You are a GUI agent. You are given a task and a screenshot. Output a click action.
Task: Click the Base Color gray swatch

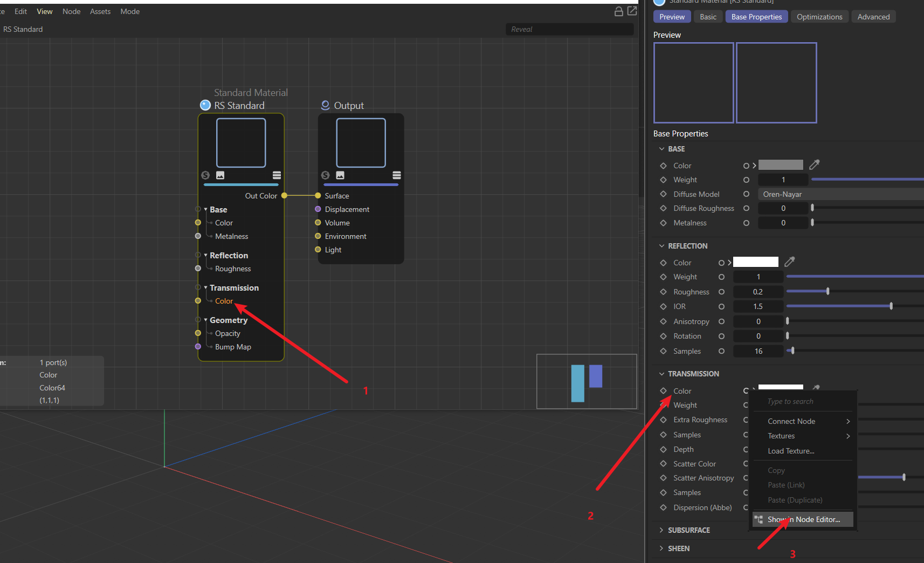point(781,165)
